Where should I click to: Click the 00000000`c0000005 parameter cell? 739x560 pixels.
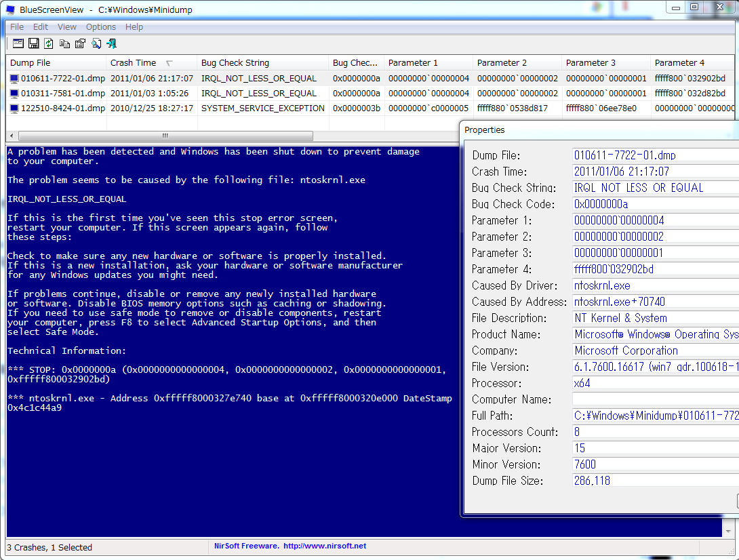428,108
